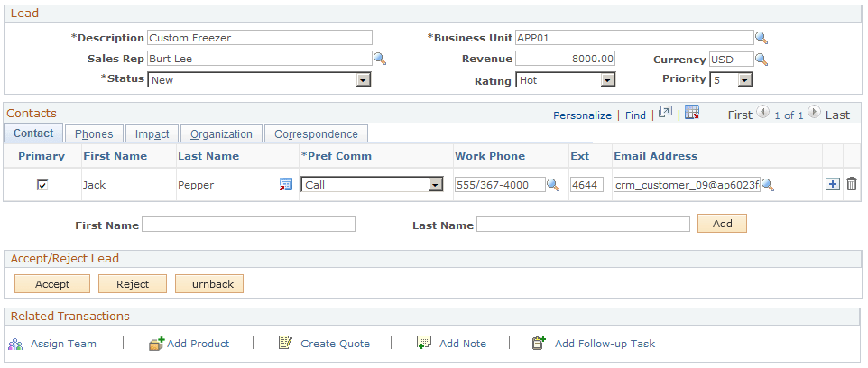Viewport: 868px width, 368px height.
Task: Click the Ext column header
Action: point(579,156)
